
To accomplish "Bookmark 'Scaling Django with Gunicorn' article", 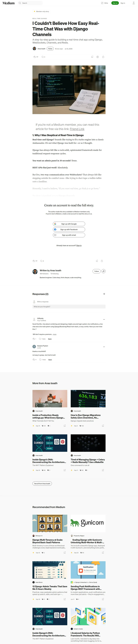I will tap(103, 553).
